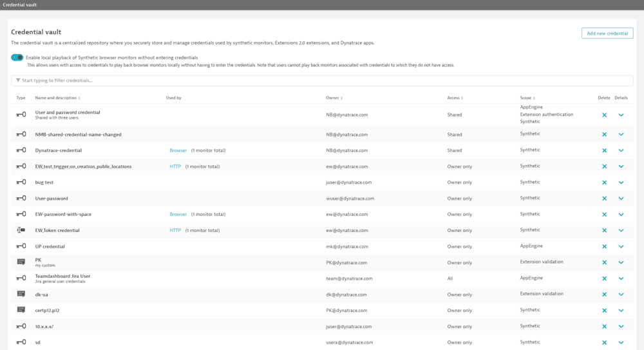
Task: Sort by Owner column header
Action: (334, 98)
